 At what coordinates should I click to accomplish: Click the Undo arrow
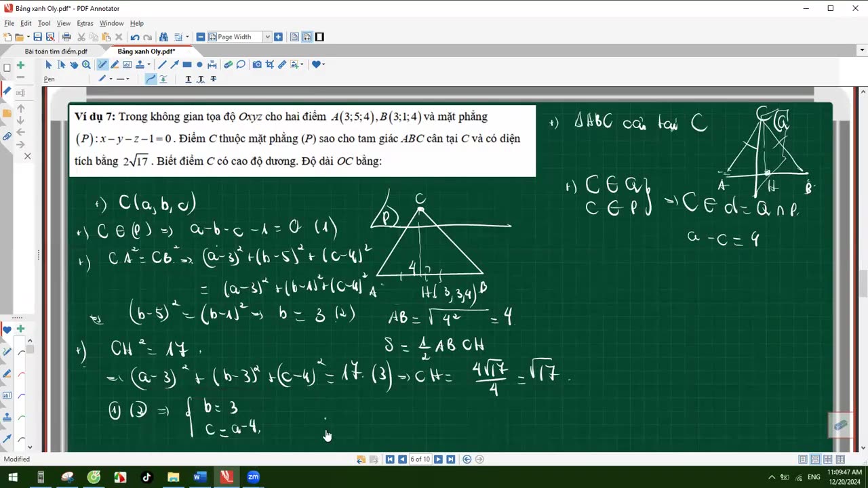pyautogui.click(x=135, y=37)
